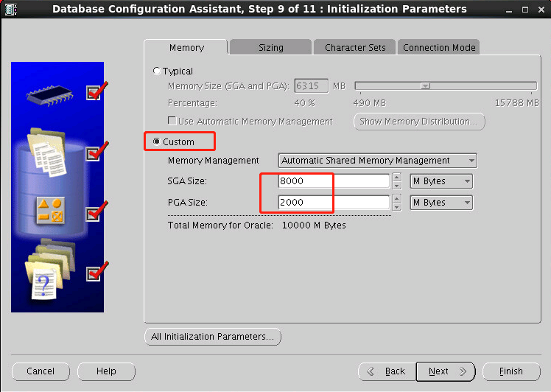Click the memory size slider thumb
The image size is (551, 392).
pyautogui.click(x=425, y=85)
